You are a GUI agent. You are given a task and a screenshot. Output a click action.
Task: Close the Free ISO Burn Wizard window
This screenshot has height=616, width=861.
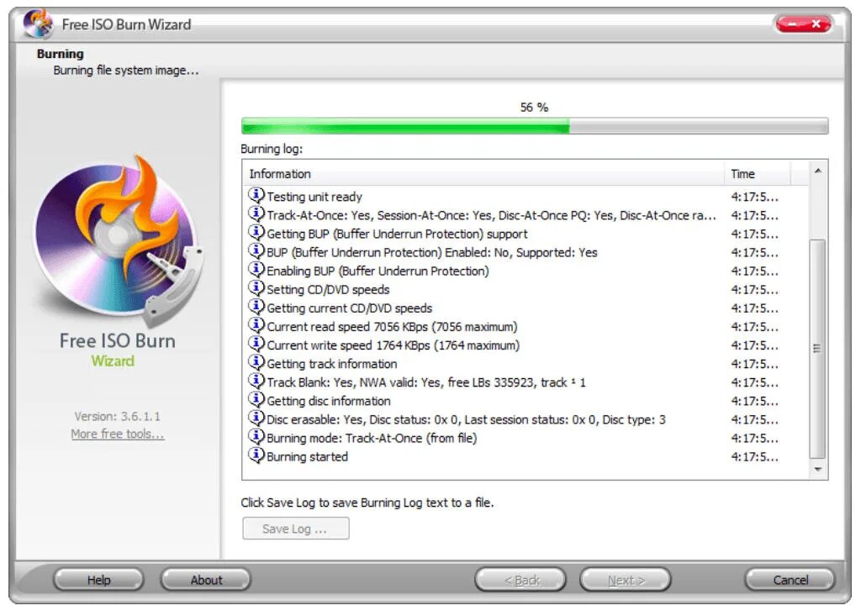pos(816,24)
